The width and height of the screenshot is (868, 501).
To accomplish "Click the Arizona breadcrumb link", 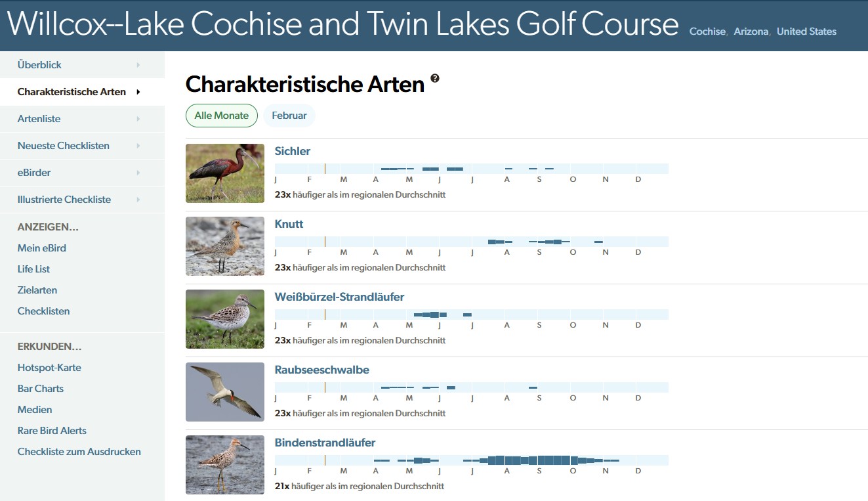I will 752,31.
